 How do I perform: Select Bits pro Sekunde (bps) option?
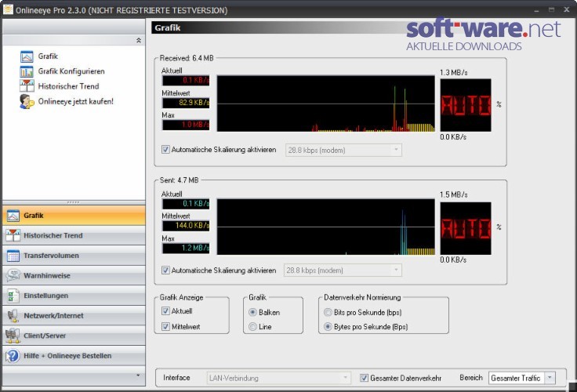[328, 313]
